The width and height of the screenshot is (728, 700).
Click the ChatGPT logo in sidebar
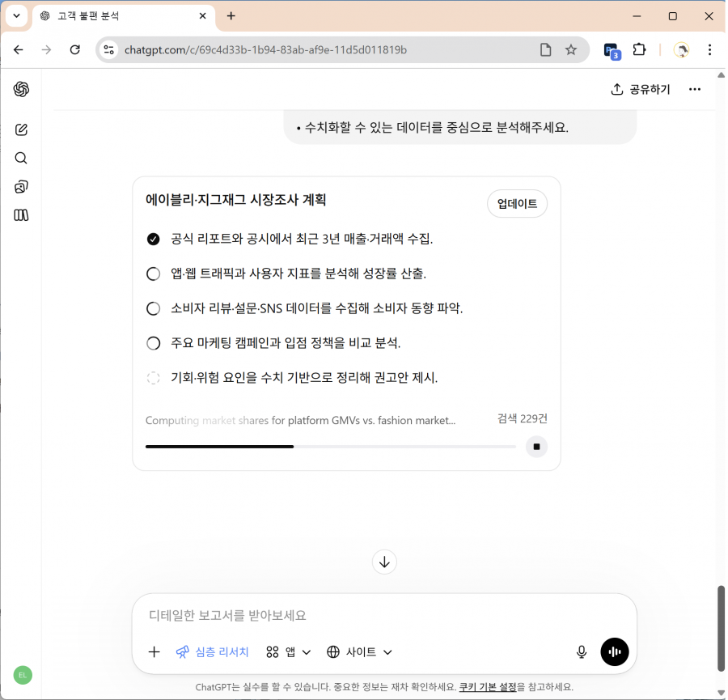(x=22, y=90)
